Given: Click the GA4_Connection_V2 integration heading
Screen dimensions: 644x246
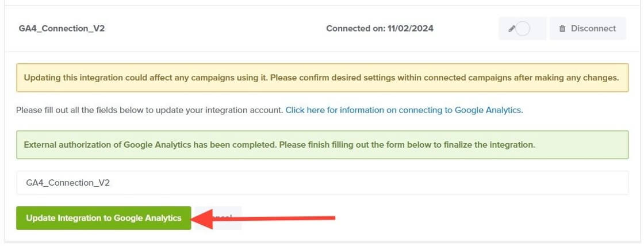Looking at the screenshot, I should pos(62,28).
